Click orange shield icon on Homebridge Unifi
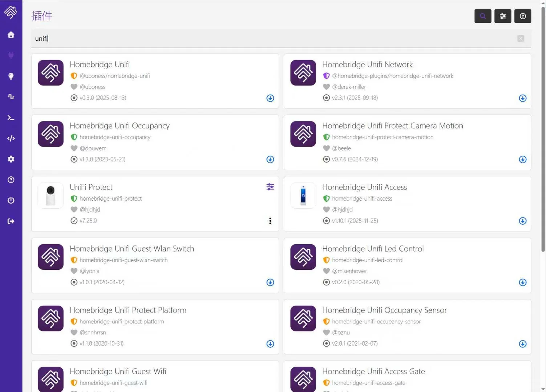This screenshot has height=392, width=546. click(74, 76)
